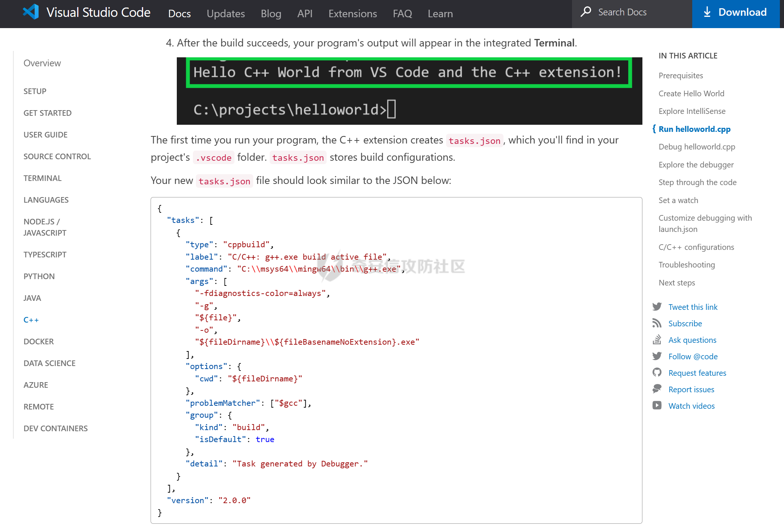
Task: Click the Twitter bird icon beside Tweet this link
Action: (657, 307)
